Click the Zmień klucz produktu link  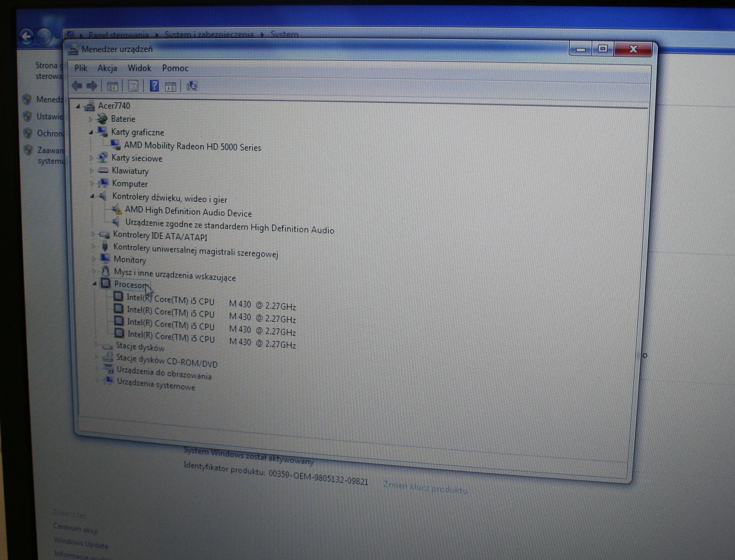click(x=425, y=487)
